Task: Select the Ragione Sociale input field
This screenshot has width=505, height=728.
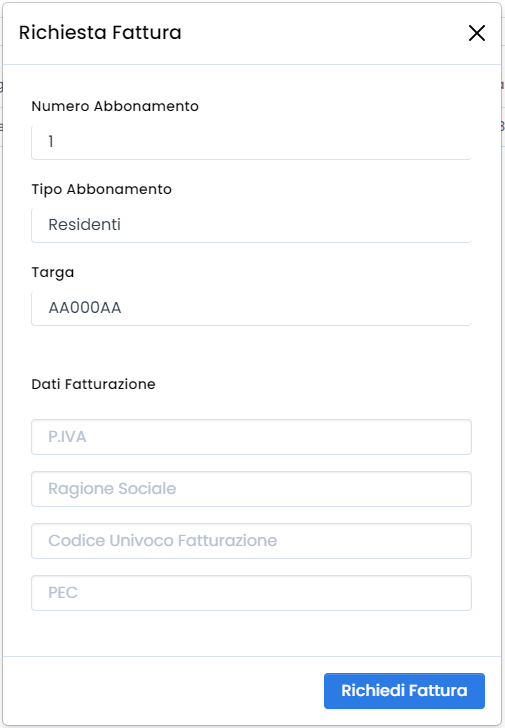Action: [x=252, y=489]
